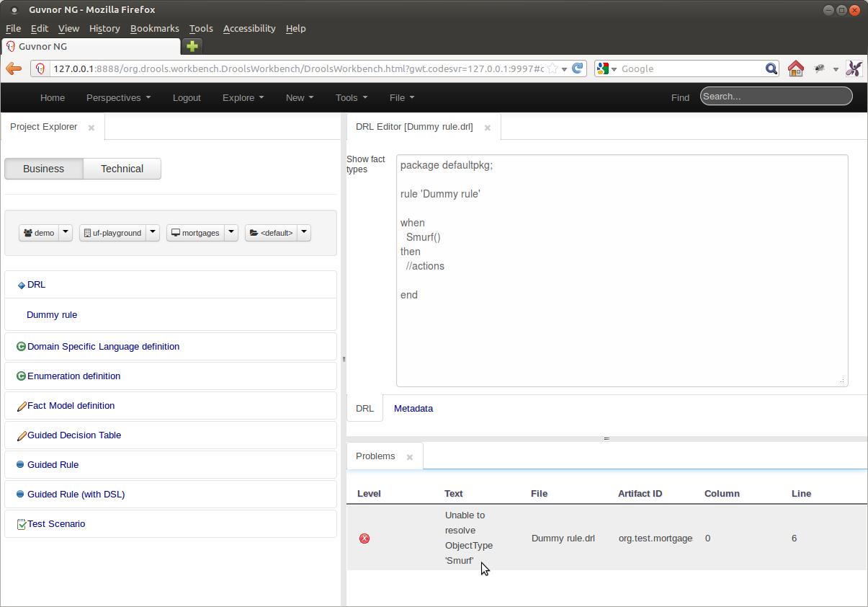Click the search magnifier icon in Google box
This screenshot has height=607, width=868.
771,68
